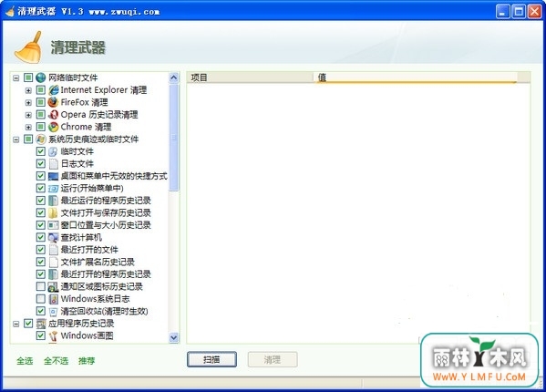Uncheck the 清空回收站 checkbox

click(41, 311)
